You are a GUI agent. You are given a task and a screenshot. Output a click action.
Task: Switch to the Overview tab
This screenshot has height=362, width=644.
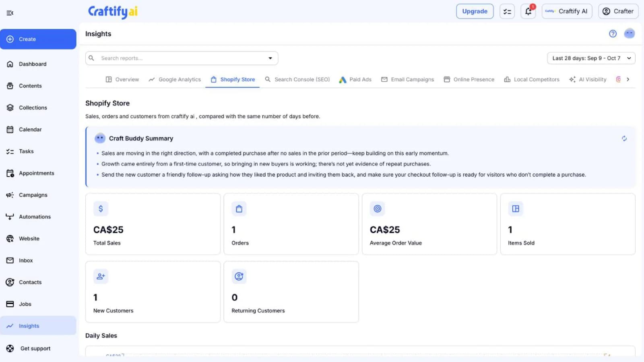[122, 79]
